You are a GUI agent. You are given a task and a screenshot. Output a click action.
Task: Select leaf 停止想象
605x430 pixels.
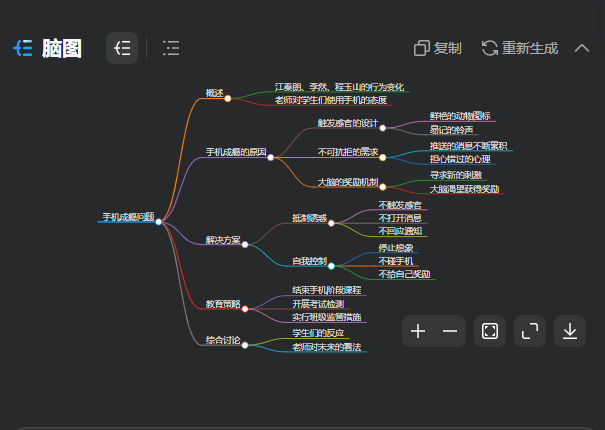(396, 247)
